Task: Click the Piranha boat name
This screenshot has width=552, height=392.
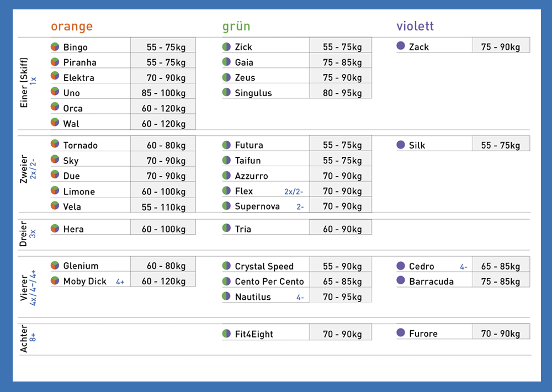Action: (x=79, y=62)
